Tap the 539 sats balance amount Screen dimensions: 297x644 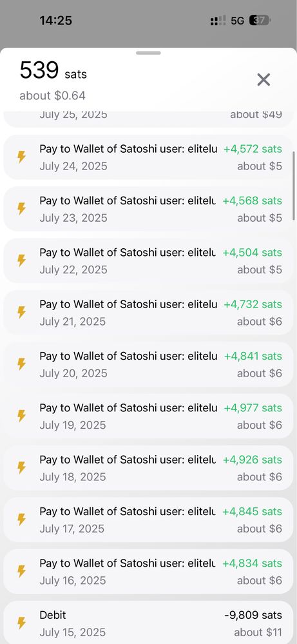(x=53, y=71)
